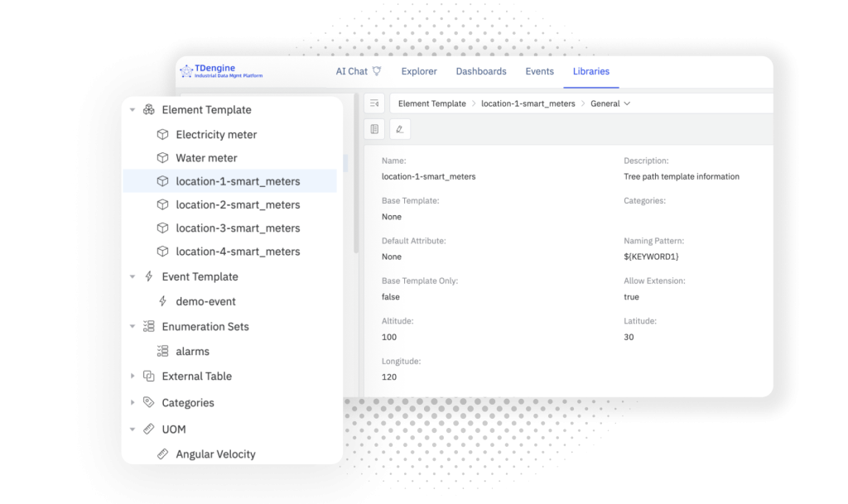848x504 pixels.
Task: Click the TDengine platform logo
Action: click(x=219, y=71)
